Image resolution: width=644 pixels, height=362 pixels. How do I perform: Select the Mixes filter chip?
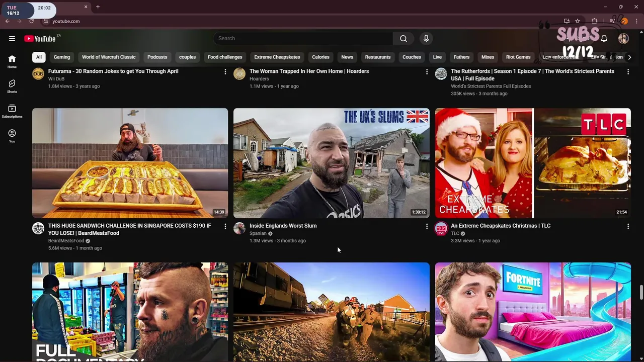pyautogui.click(x=488, y=57)
